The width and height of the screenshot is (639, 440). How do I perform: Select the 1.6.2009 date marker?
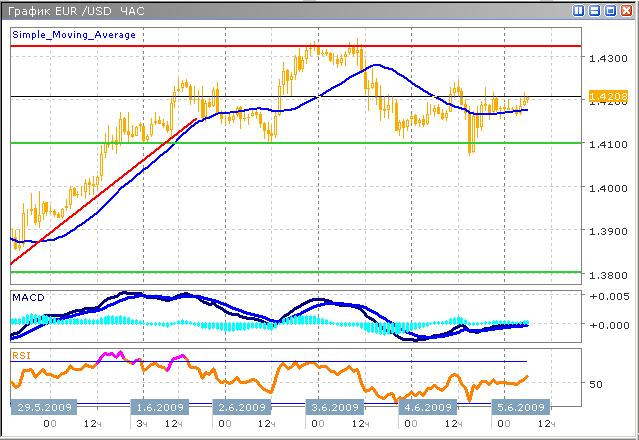[x=160, y=407]
